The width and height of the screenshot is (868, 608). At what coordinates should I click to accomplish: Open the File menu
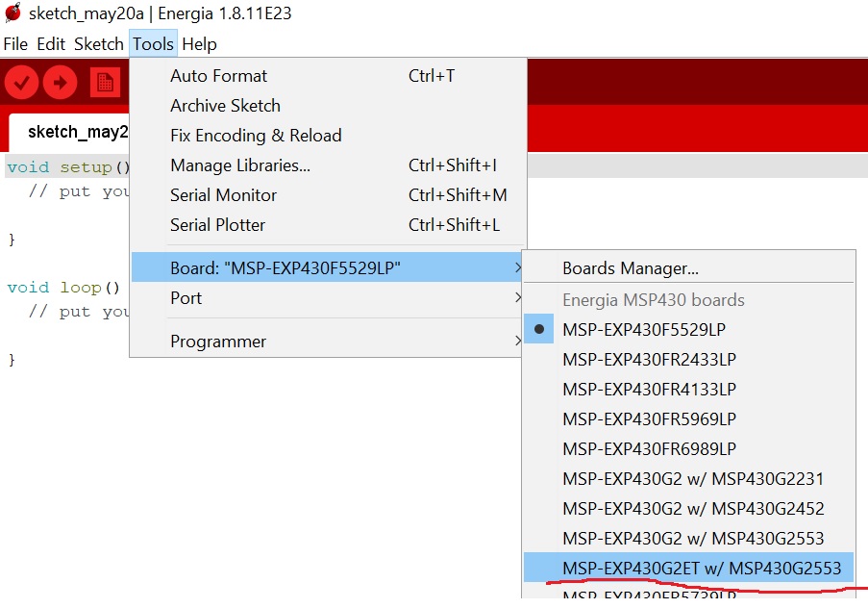tap(15, 44)
